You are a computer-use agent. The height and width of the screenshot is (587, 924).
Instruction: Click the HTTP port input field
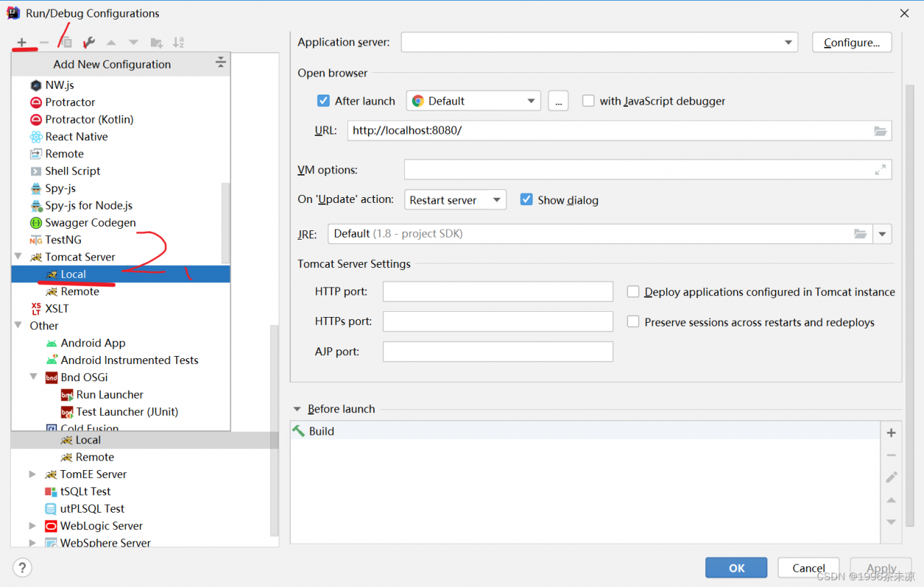(498, 292)
